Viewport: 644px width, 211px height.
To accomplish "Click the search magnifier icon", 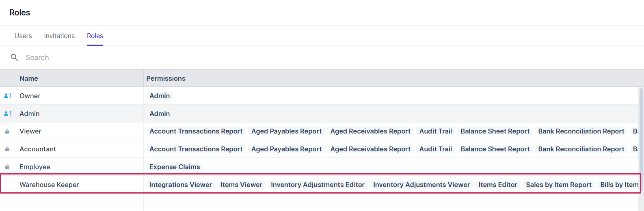I will click(x=14, y=58).
